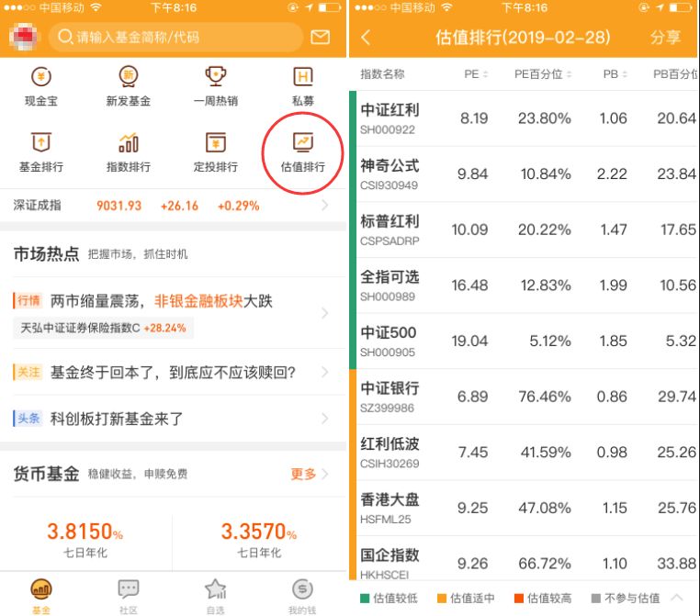Sort by PE百分位 column header
The width and height of the screenshot is (700, 616).
coord(543,74)
